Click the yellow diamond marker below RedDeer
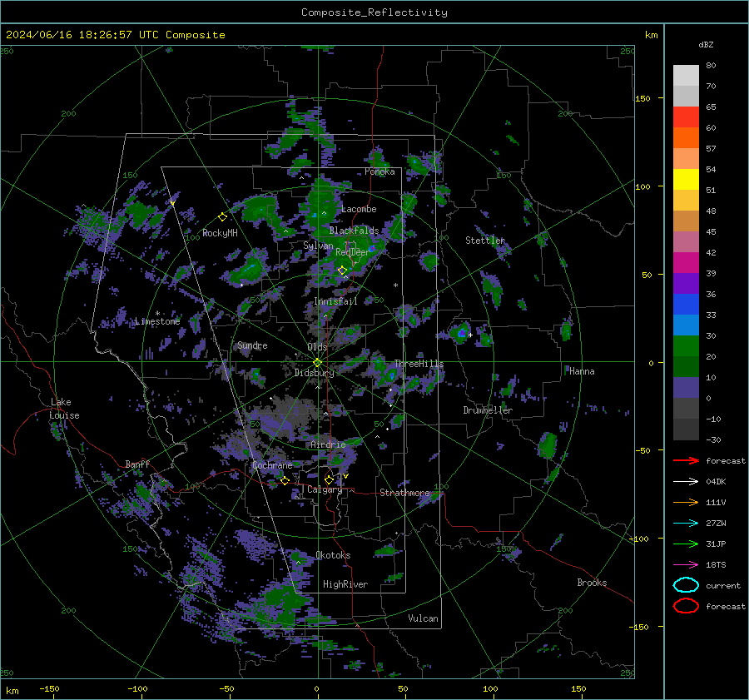749x700 pixels. [342, 271]
